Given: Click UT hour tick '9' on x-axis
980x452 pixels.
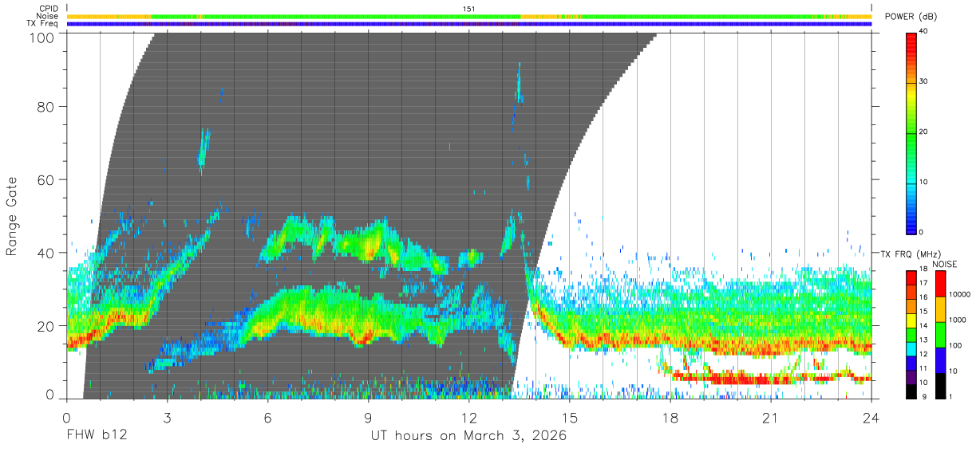Looking at the screenshot, I should pyautogui.click(x=369, y=417).
